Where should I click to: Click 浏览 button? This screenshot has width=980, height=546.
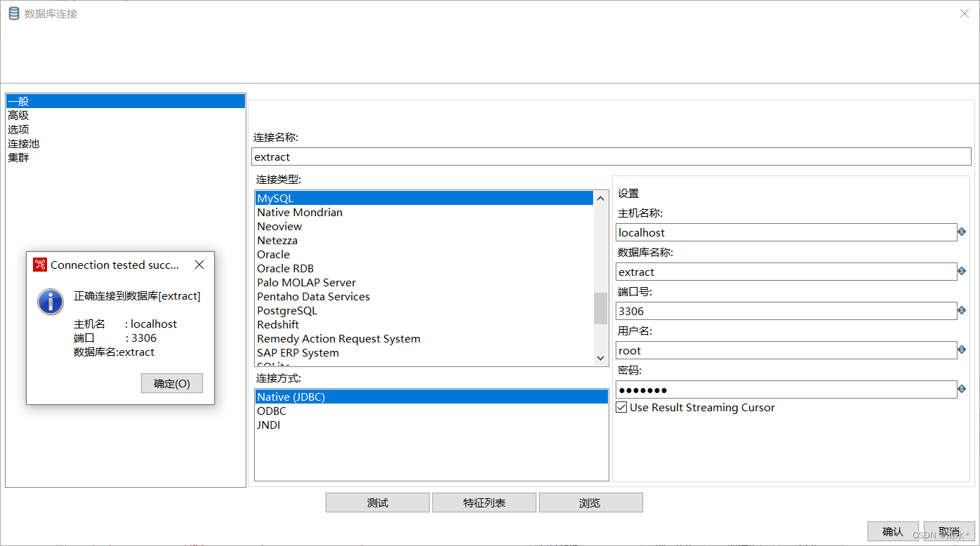pos(590,502)
